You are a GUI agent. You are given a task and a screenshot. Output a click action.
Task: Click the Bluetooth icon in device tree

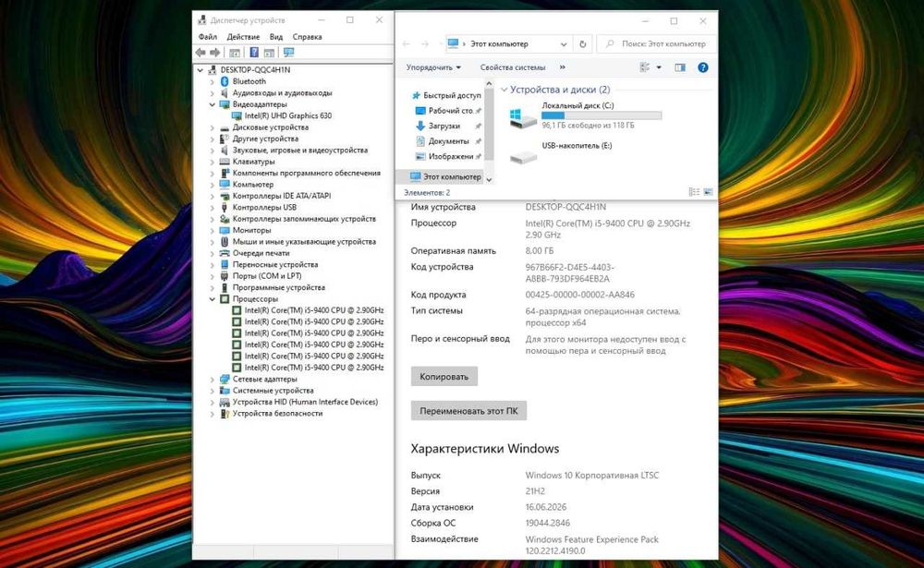tap(225, 81)
